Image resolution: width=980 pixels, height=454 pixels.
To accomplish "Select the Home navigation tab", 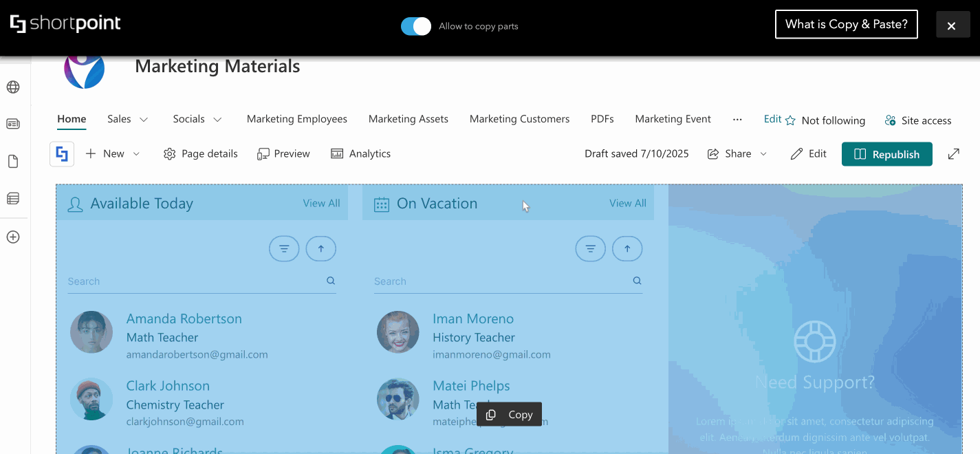I will [72, 119].
